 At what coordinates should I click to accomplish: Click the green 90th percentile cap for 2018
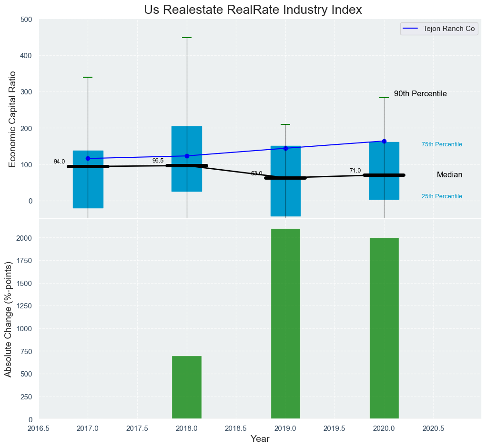click(187, 38)
